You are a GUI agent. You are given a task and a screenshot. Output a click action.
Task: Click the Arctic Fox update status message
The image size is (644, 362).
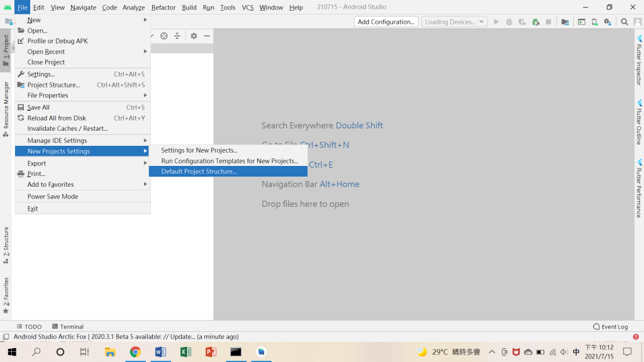[126, 337]
